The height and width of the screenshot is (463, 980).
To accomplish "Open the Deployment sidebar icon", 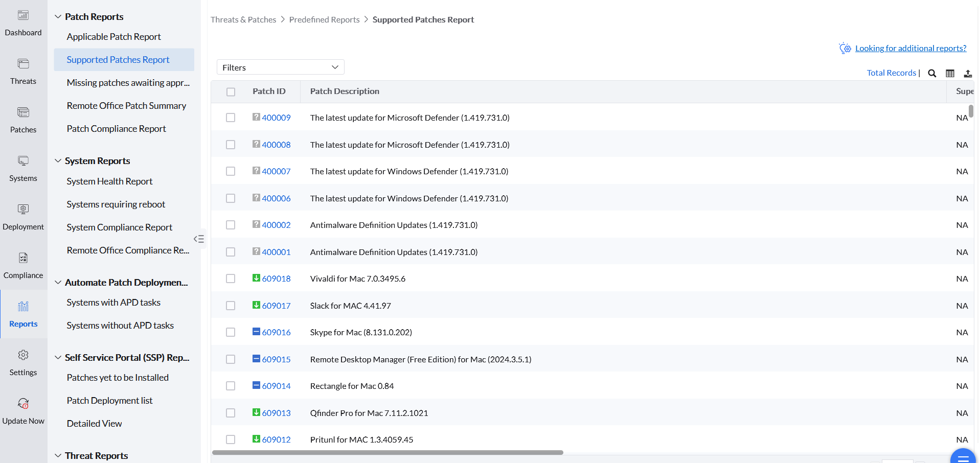I will pyautogui.click(x=23, y=209).
